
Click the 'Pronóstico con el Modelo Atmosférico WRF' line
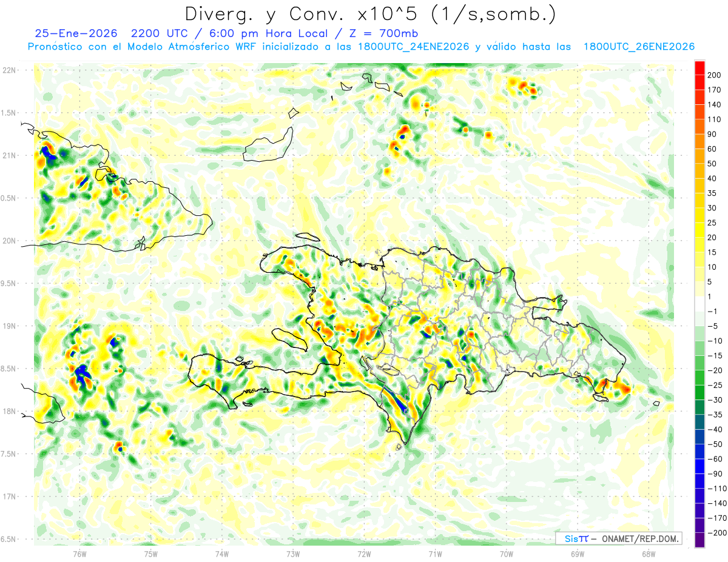tap(143, 47)
